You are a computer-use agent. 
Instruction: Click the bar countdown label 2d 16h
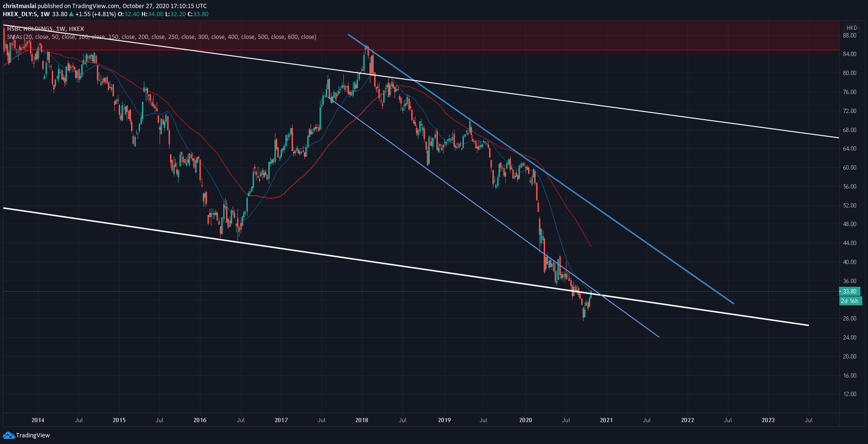(850, 301)
